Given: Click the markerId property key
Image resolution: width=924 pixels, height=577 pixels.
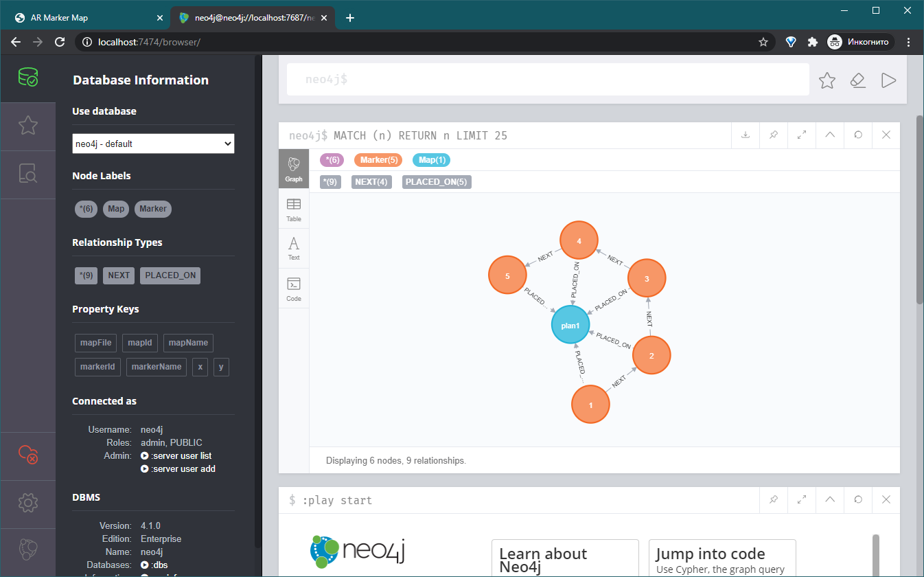Looking at the screenshot, I should pos(97,367).
